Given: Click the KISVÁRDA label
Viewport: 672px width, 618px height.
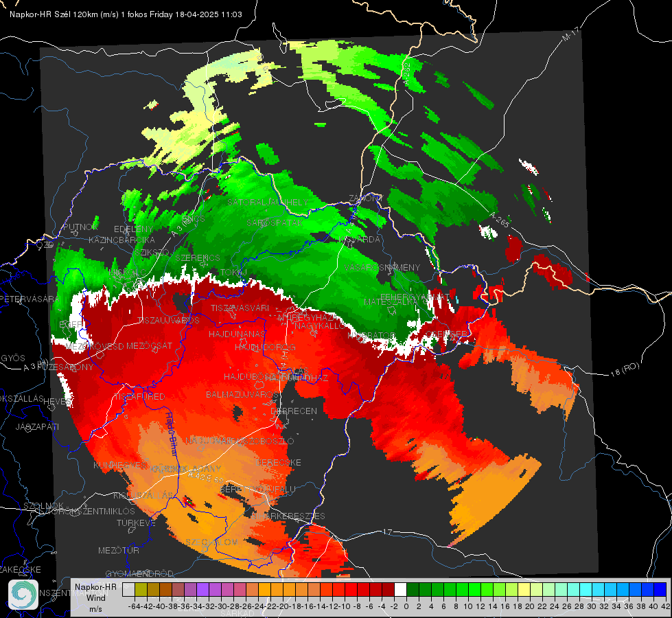Looking at the screenshot, I should pyautogui.click(x=360, y=240).
